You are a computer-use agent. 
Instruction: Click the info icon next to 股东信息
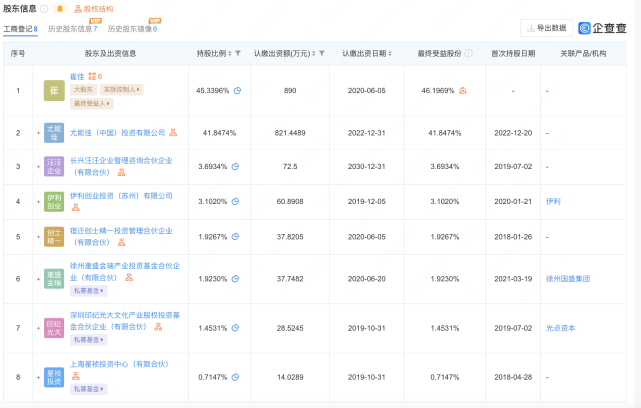[x=44, y=9]
